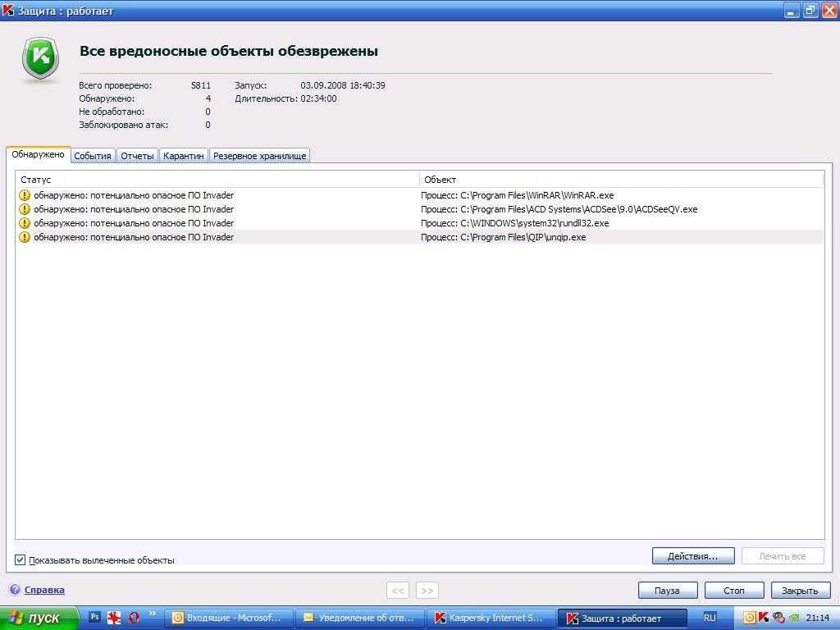Click the Kaspersky icon in the system tray
Viewport: 840px width, 630px height.
pyautogui.click(x=764, y=617)
